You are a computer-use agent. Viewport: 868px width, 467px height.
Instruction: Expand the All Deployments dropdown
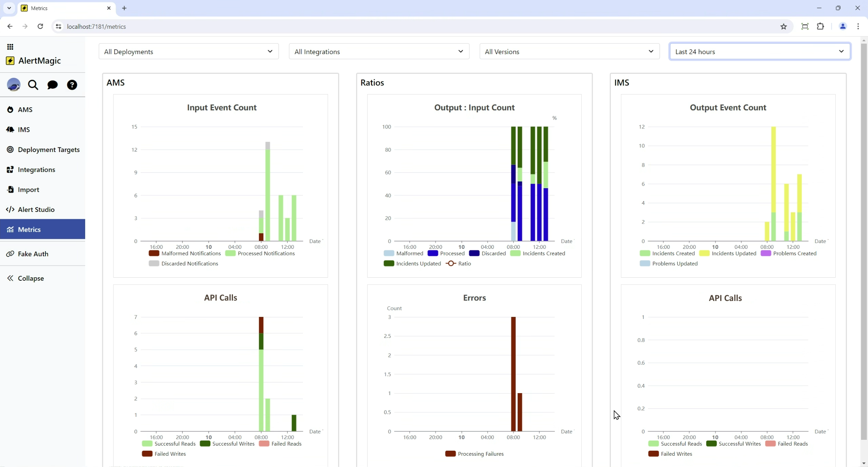click(189, 52)
